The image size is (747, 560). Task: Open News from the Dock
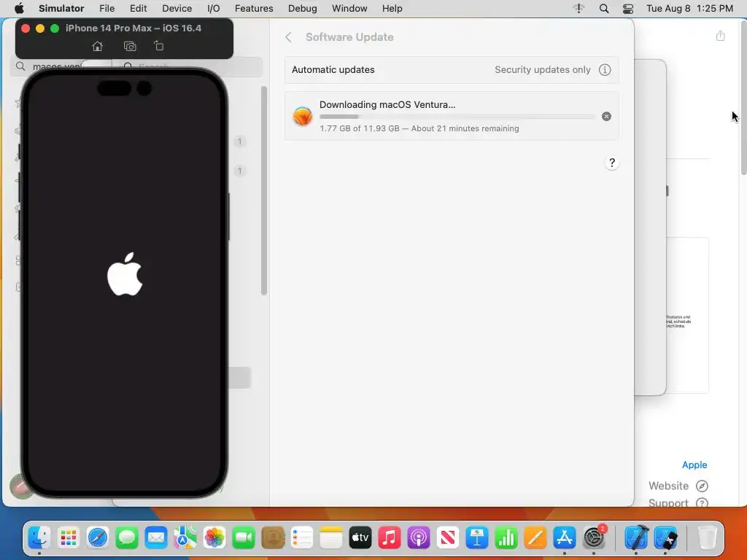pyautogui.click(x=447, y=538)
